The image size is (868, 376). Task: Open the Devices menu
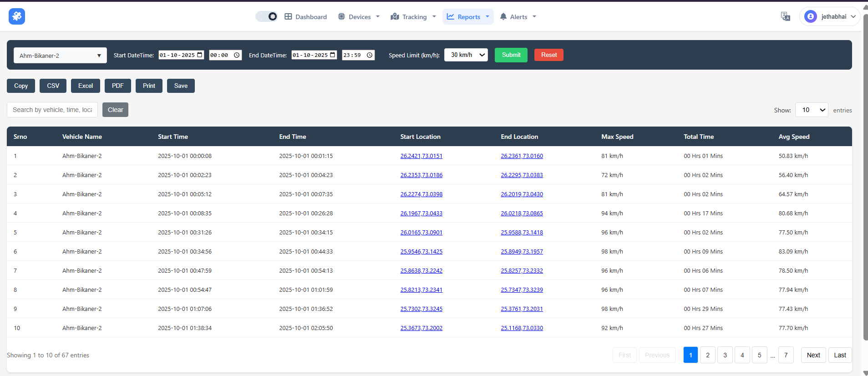coord(359,17)
